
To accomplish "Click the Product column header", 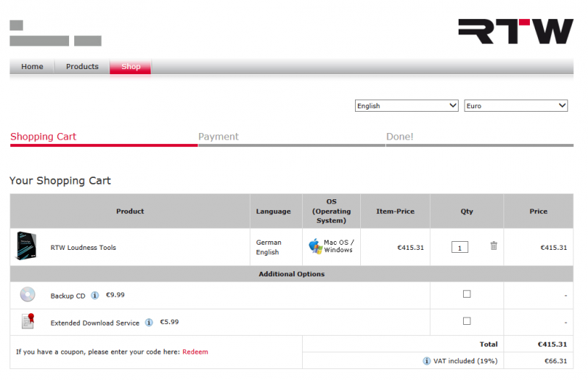I will click(x=130, y=211).
